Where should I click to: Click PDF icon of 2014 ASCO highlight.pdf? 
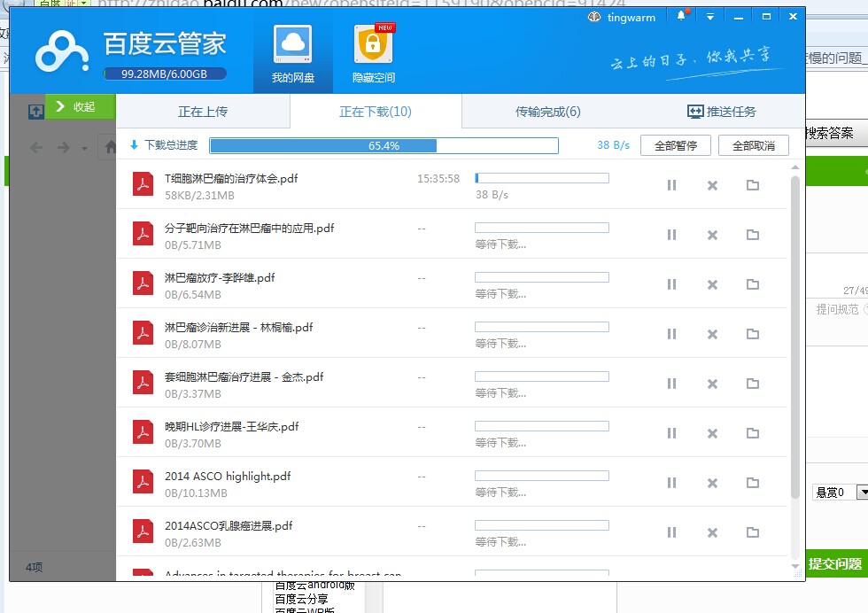[x=143, y=483]
